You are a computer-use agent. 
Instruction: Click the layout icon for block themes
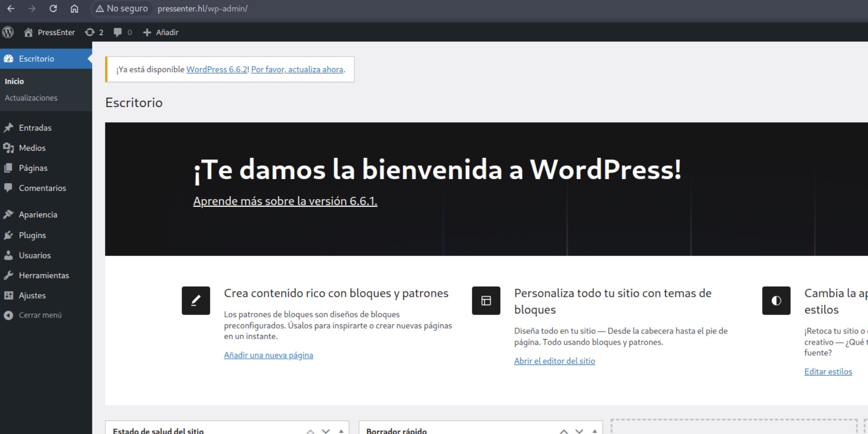point(486,301)
